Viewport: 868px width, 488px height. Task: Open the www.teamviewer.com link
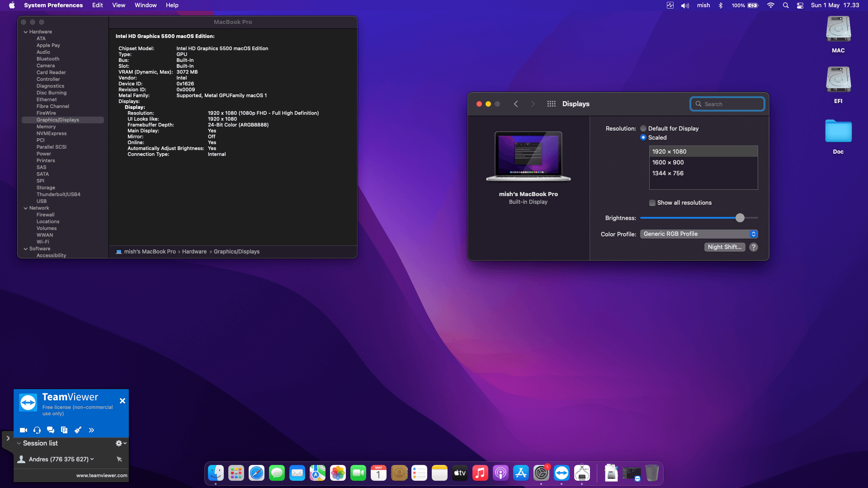point(102,475)
